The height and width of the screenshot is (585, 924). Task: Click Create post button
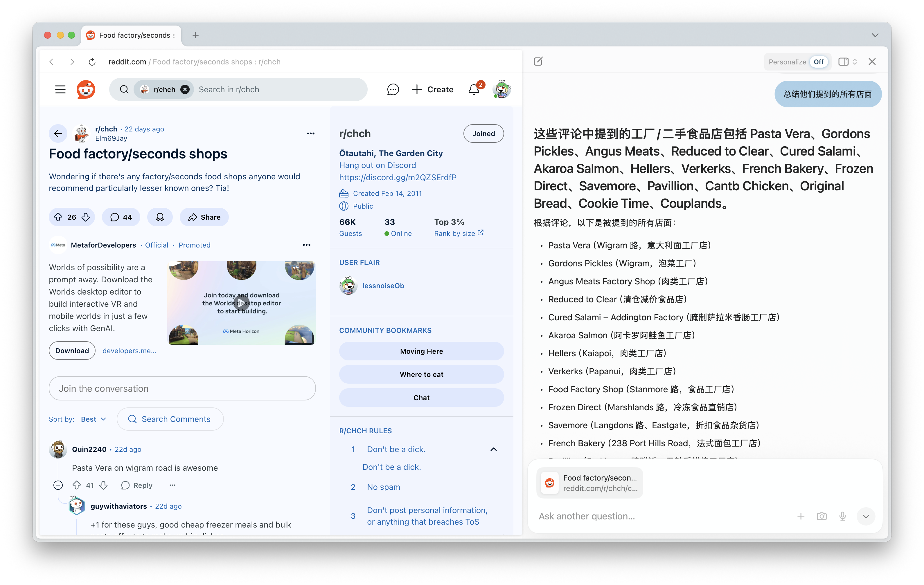433,89
